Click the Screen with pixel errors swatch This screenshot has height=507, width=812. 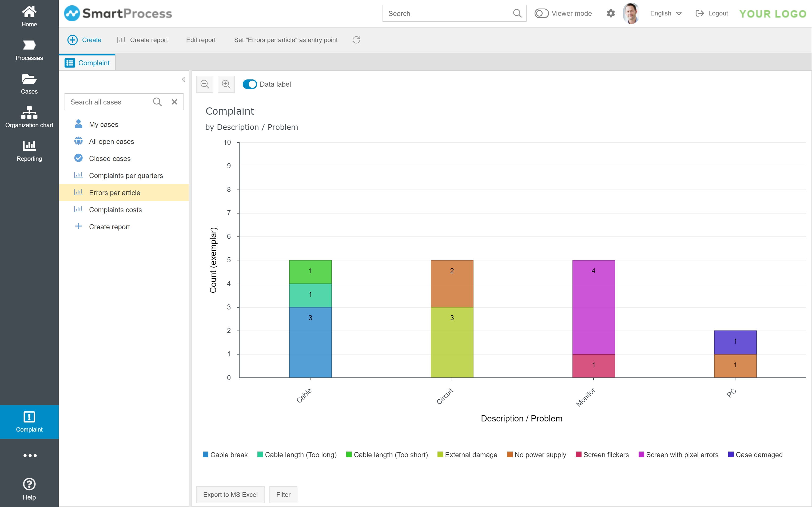tap(641, 455)
